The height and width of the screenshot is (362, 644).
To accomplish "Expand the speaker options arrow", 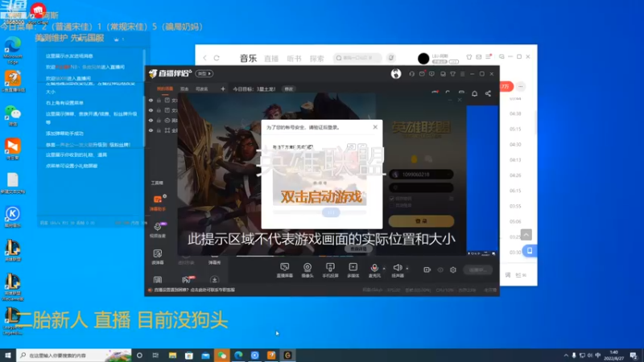I will 407,269.
